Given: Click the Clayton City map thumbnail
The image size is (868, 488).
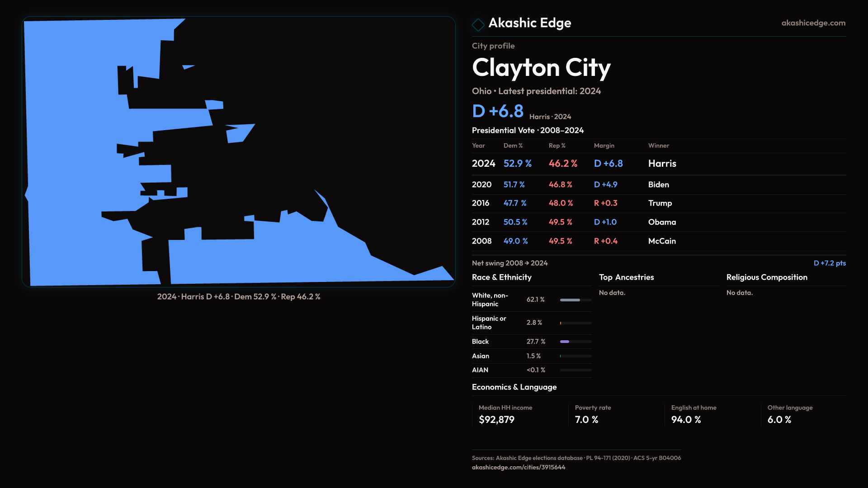Looking at the screenshot, I should point(239,152).
